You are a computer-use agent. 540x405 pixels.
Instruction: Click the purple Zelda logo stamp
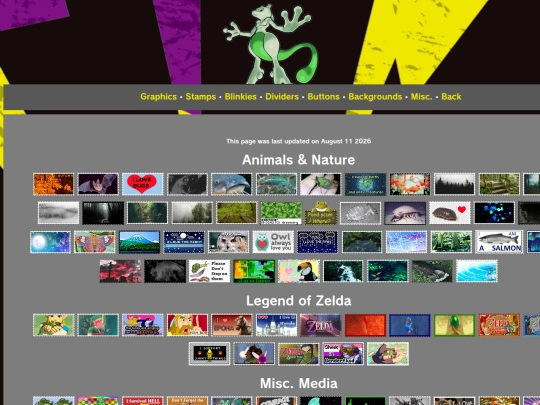(x=321, y=325)
